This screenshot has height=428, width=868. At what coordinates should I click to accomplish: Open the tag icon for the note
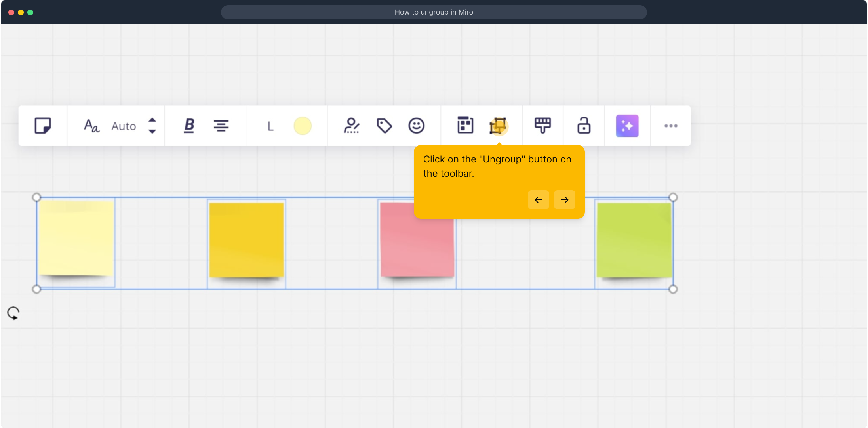point(384,126)
